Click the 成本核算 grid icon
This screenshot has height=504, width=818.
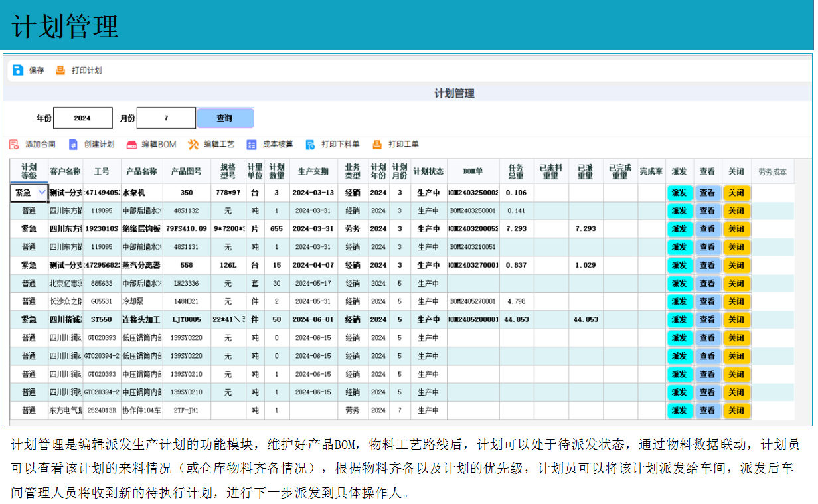252,145
